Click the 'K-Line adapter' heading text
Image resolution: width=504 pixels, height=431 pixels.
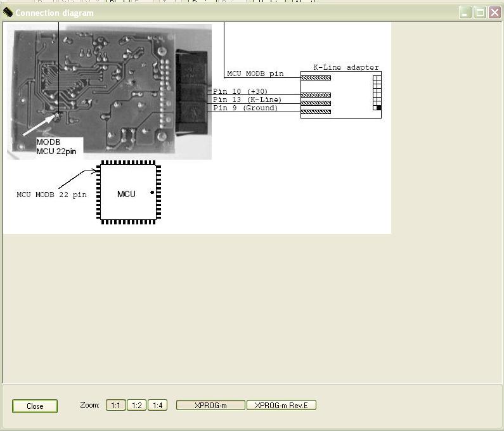click(346, 67)
